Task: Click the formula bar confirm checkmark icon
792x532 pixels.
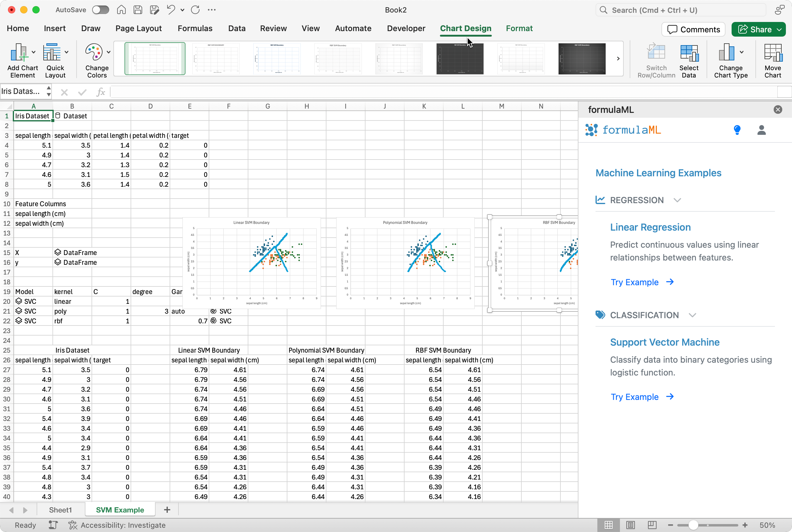Action: [x=82, y=92]
